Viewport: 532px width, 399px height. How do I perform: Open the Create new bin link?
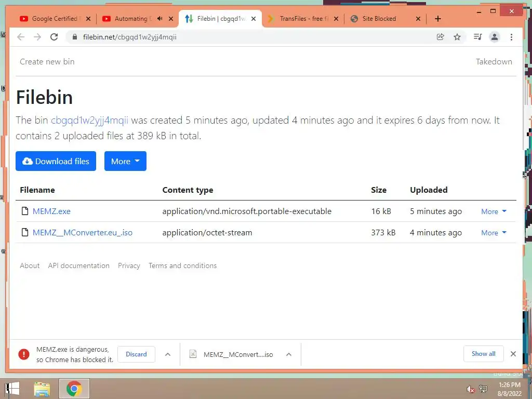coord(47,62)
